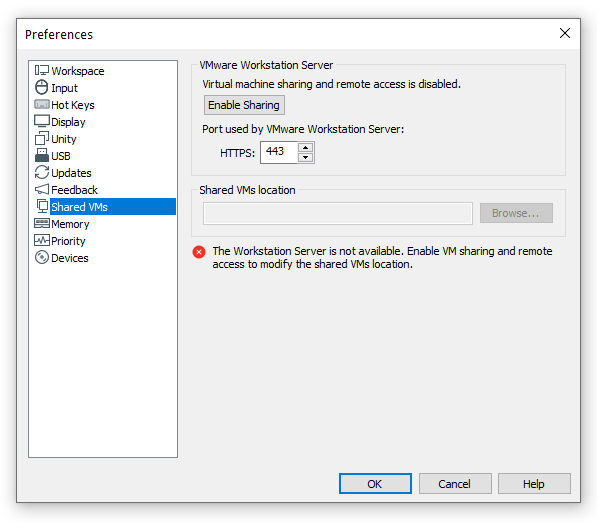This screenshot has height=526, width=597.
Task: Focus the HTTPS port number field
Action: (279, 152)
